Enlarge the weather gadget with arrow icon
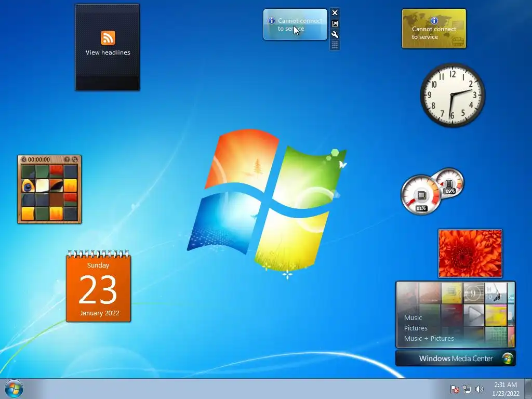532x399 pixels. tap(335, 24)
